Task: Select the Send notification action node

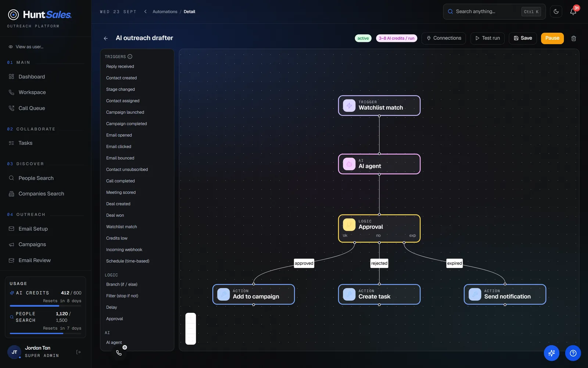Action: (x=505, y=294)
